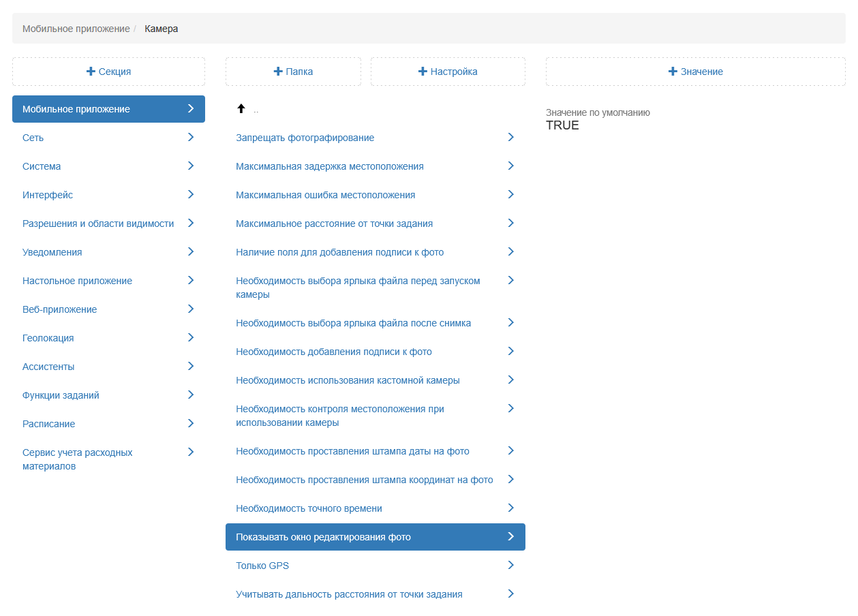Select Запрещать фотографирование setting
Viewport: 858px width, 616px height.
pyautogui.click(x=305, y=138)
